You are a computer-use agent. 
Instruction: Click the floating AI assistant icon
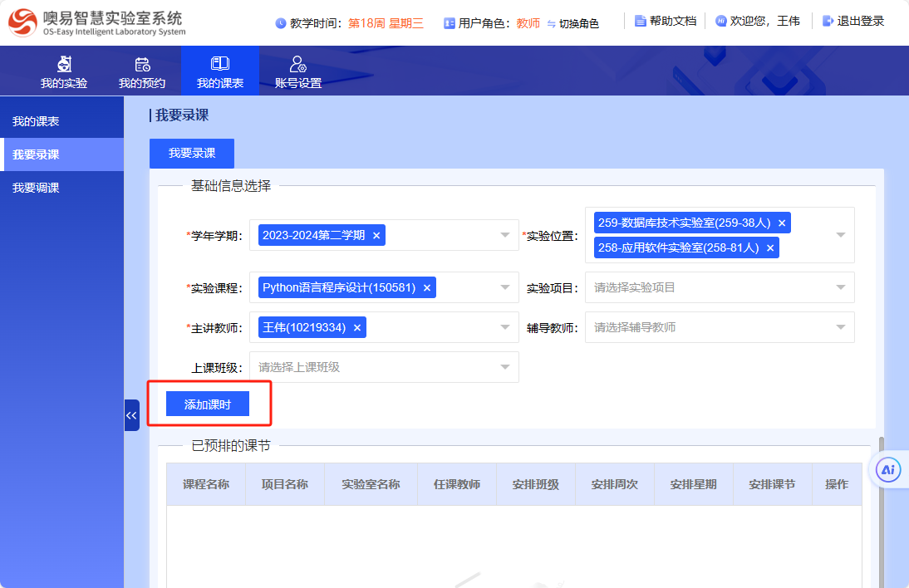888,470
